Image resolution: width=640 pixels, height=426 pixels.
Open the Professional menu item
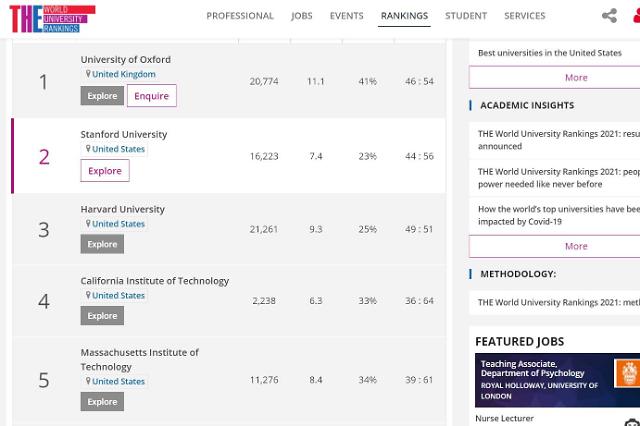[240, 16]
